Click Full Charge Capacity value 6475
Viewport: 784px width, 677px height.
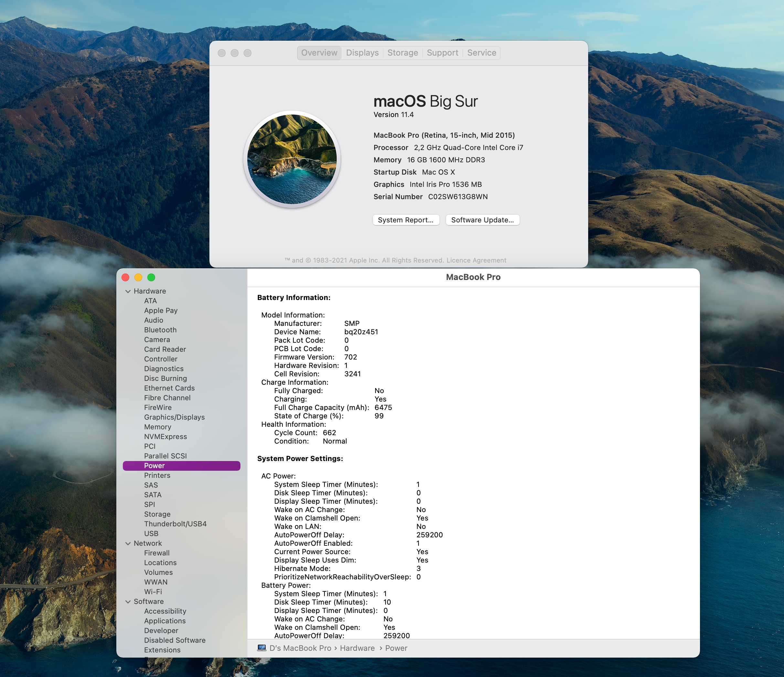pos(383,408)
